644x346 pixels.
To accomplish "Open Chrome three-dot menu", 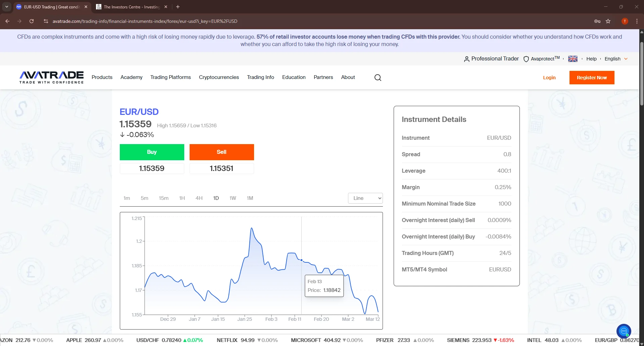I will (x=637, y=21).
